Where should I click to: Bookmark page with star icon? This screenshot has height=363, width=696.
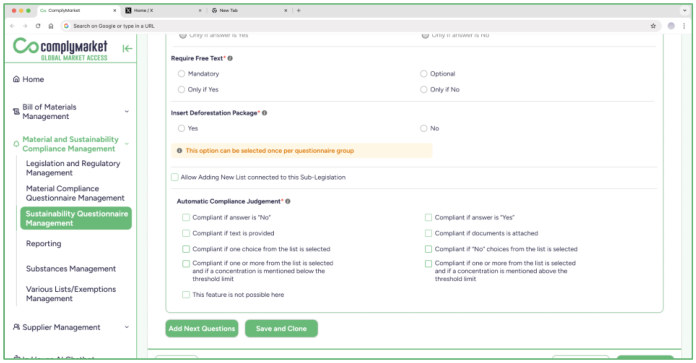point(653,26)
